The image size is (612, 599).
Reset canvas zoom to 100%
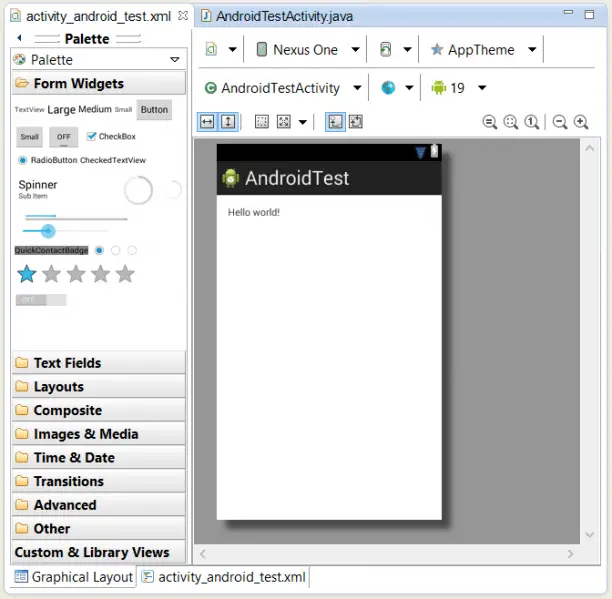[x=532, y=122]
